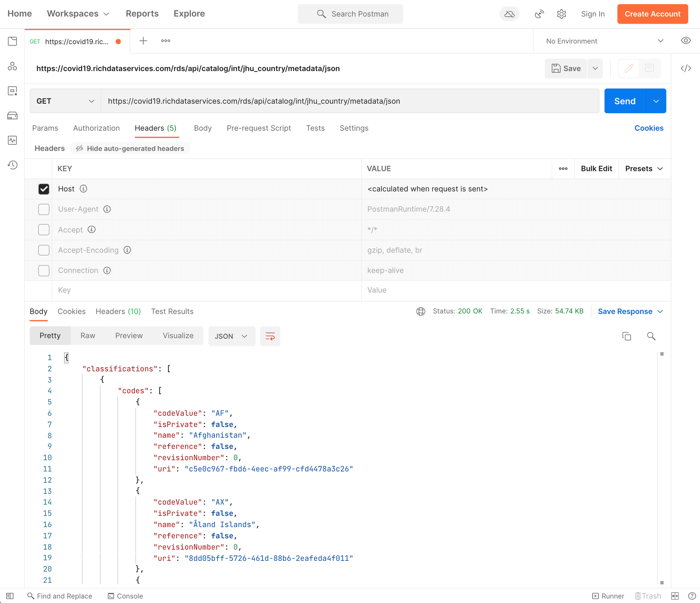Click the Settings gear icon in top bar

click(561, 14)
